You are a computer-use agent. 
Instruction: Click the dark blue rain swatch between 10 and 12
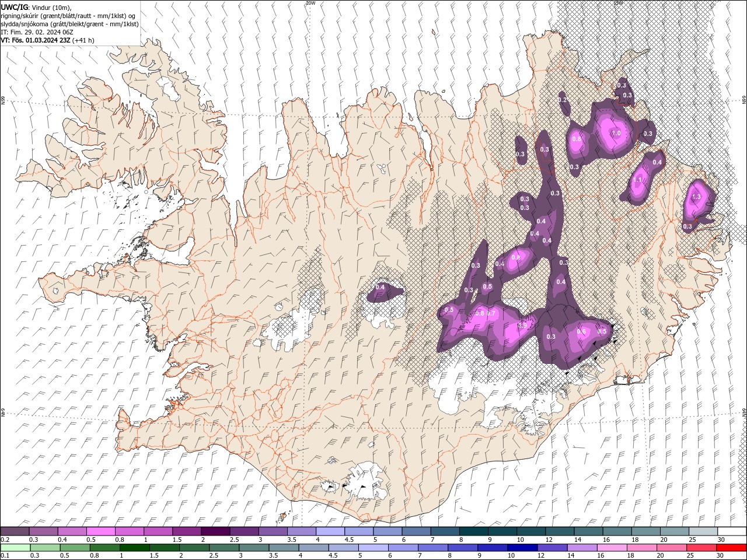tap(522, 548)
